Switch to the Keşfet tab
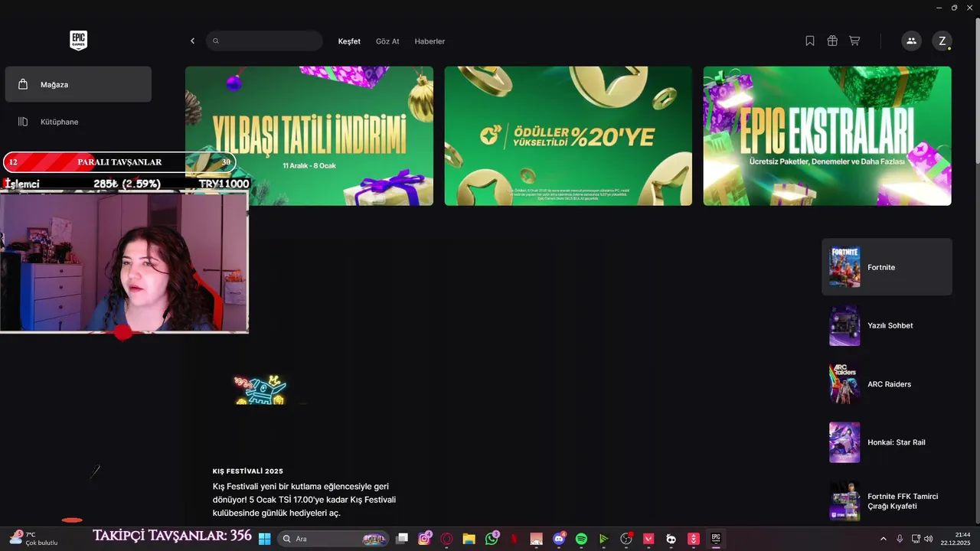Image resolution: width=980 pixels, height=551 pixels. coord(349,41)
